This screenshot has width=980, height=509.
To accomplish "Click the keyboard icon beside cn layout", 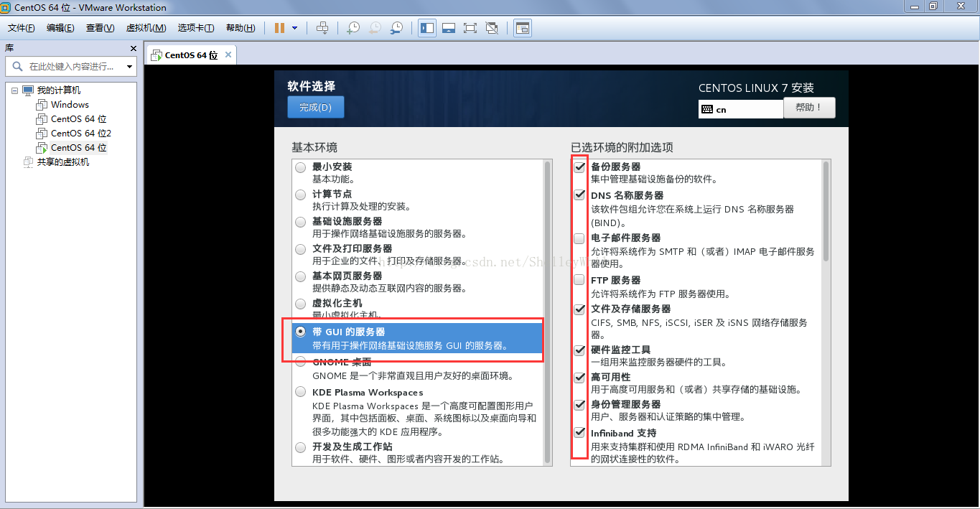I will 707,109.
